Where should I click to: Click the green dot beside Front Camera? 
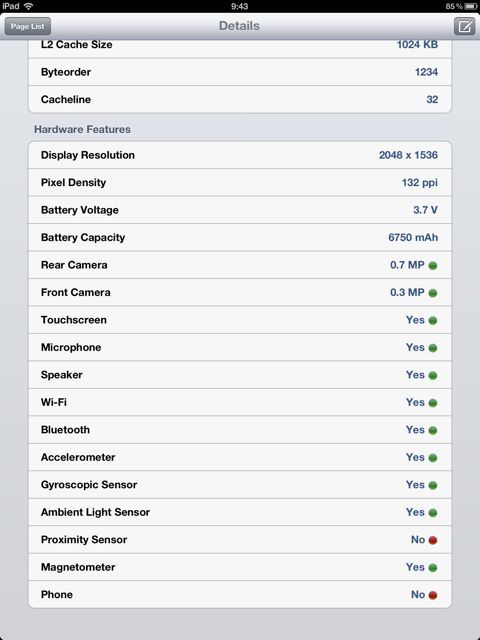pyautogui.click(x=433, y=293)
